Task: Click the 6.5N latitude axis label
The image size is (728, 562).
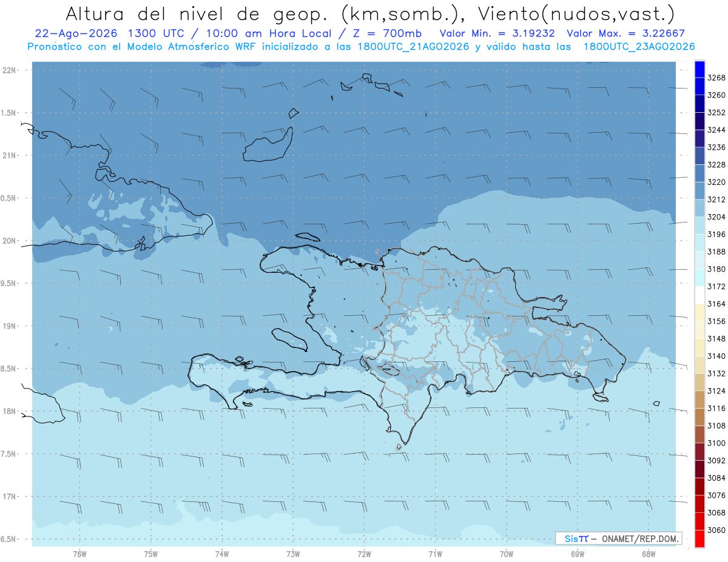Action: pos(8,539)
